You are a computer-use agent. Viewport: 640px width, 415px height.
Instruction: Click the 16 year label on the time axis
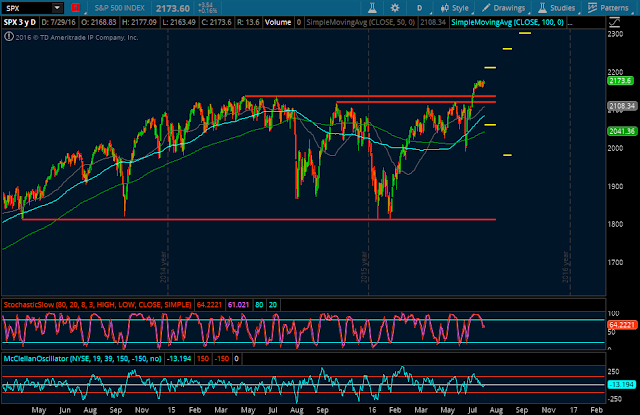point(372,410)
